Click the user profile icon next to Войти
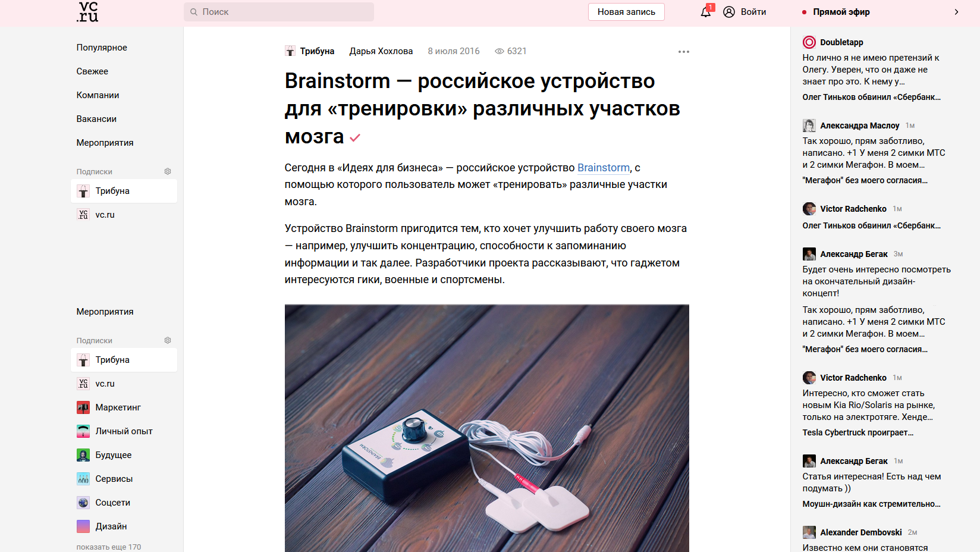The image size is (980, 552). pos(729,12)
